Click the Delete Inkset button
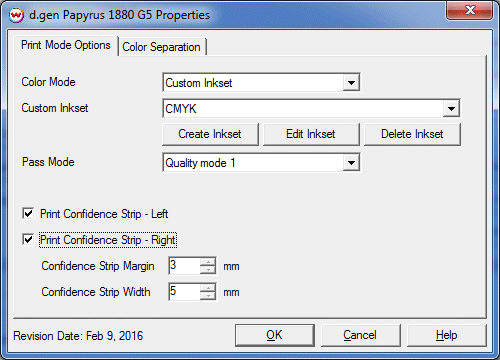The height and width of the screenshot is (360, 500). 412,134
